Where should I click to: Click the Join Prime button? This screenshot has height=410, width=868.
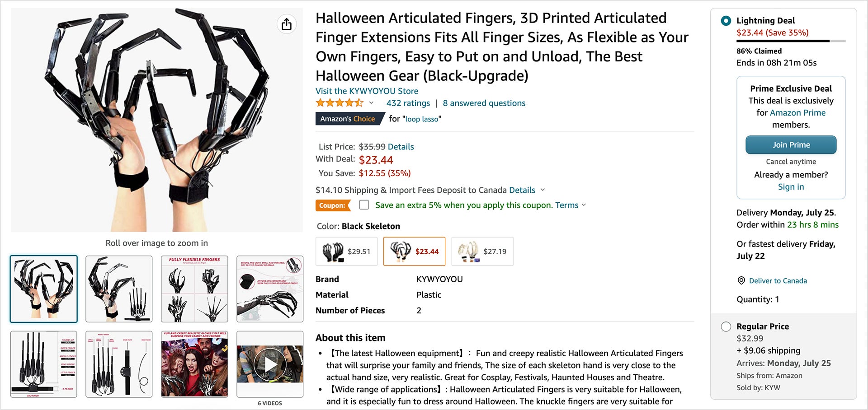click(x=791, y=144)
